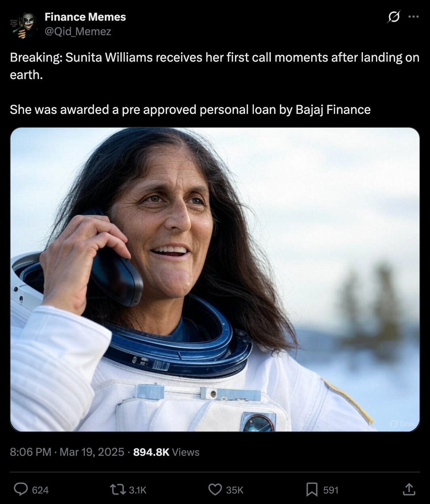
Task: Click the 35K likes count
Action: point(235,490)
